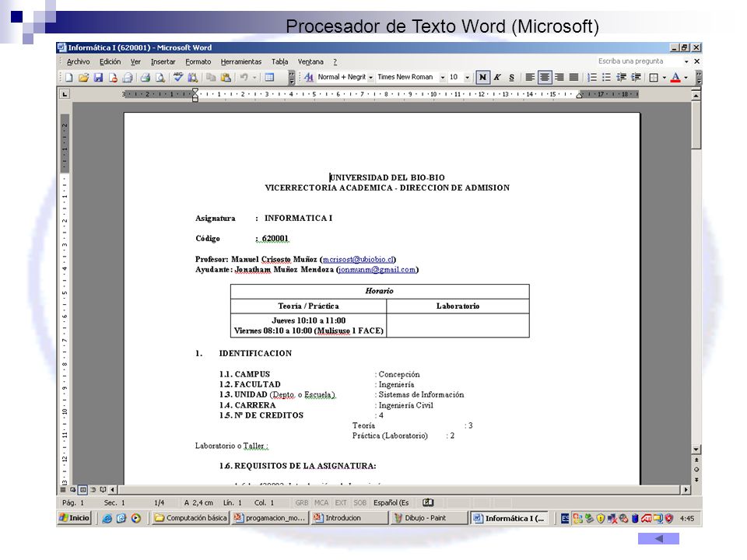Click the horizontal scrollbar track
The height and width of the screenshot is (560, 747).
pos(399,489)
